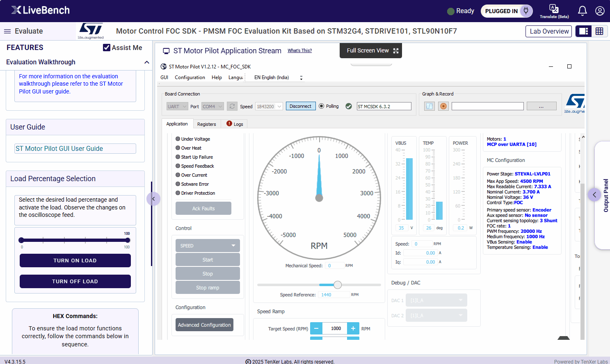Open the What's This? link
This screenshot has width=610, height=364.
pyautogui.click(x=299, y=51)
